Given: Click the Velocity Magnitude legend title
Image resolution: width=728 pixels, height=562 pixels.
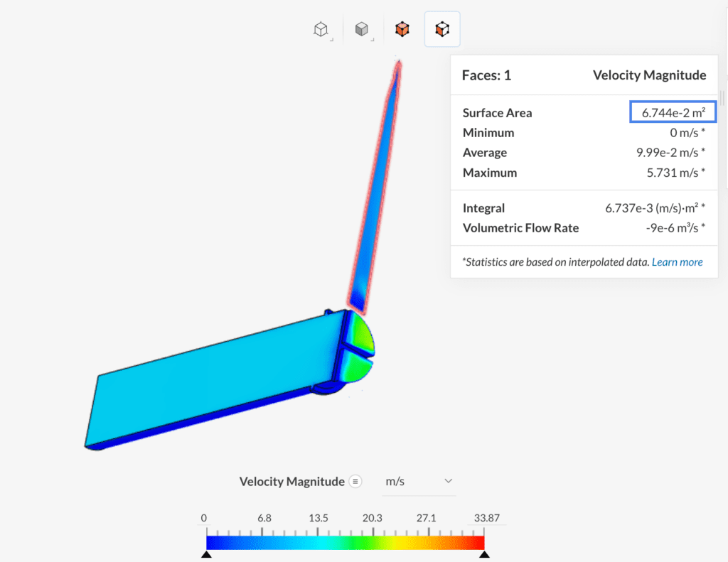Looking at the screenshot, I should click(x=649, y=75).
